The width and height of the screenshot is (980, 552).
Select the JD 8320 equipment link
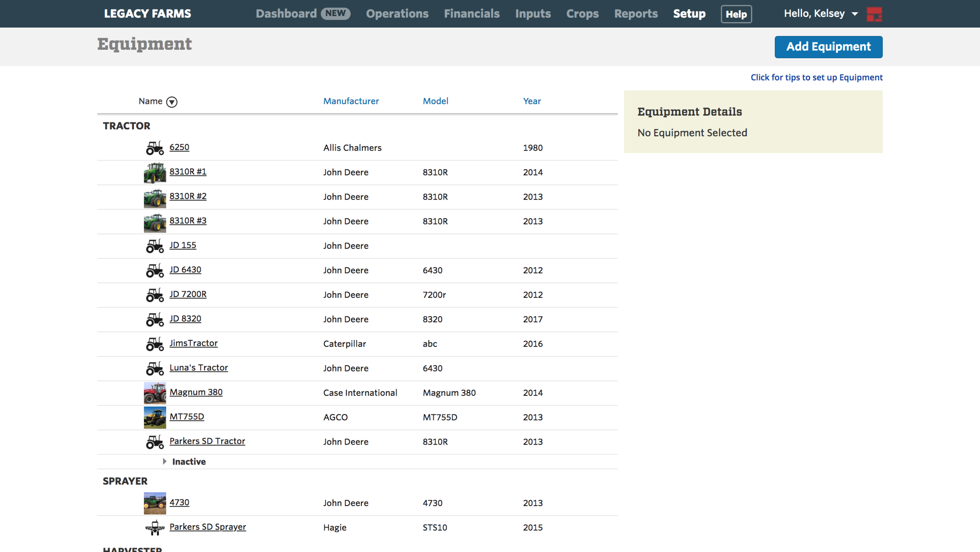click(185, 319)
